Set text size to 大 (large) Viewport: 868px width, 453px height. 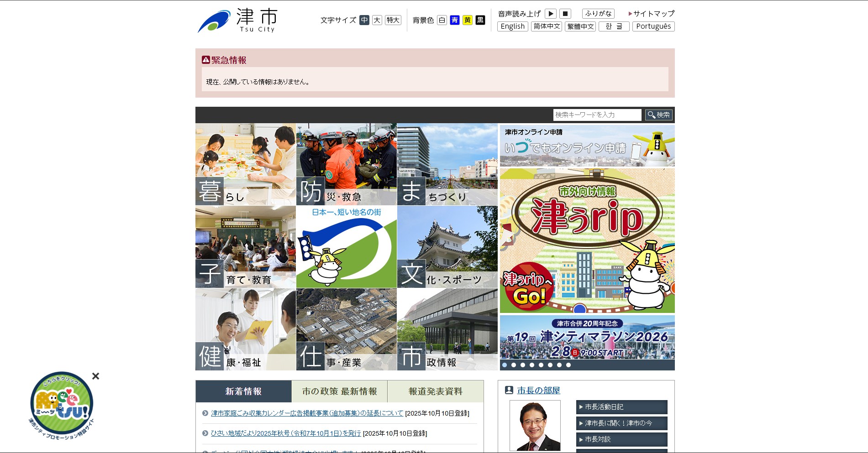click(x=377, y=20)
